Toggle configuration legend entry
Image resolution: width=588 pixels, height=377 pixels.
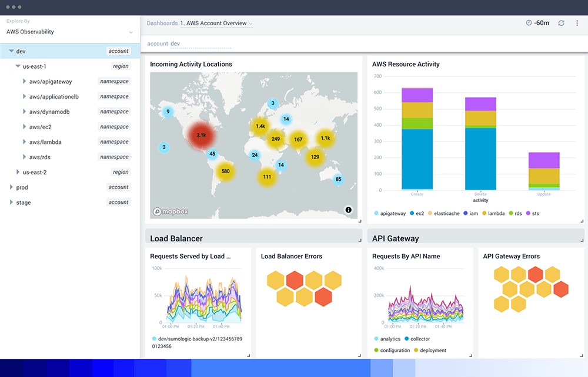point(392,351)
